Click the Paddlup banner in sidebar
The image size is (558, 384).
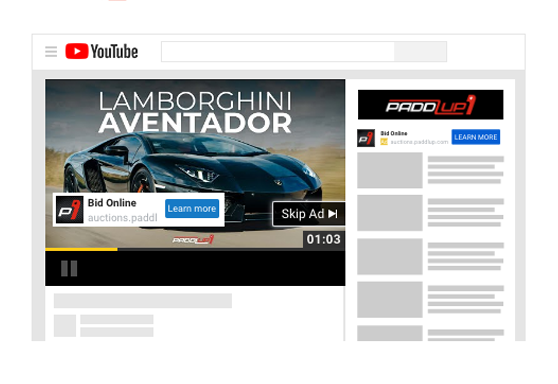pos(431,105)
